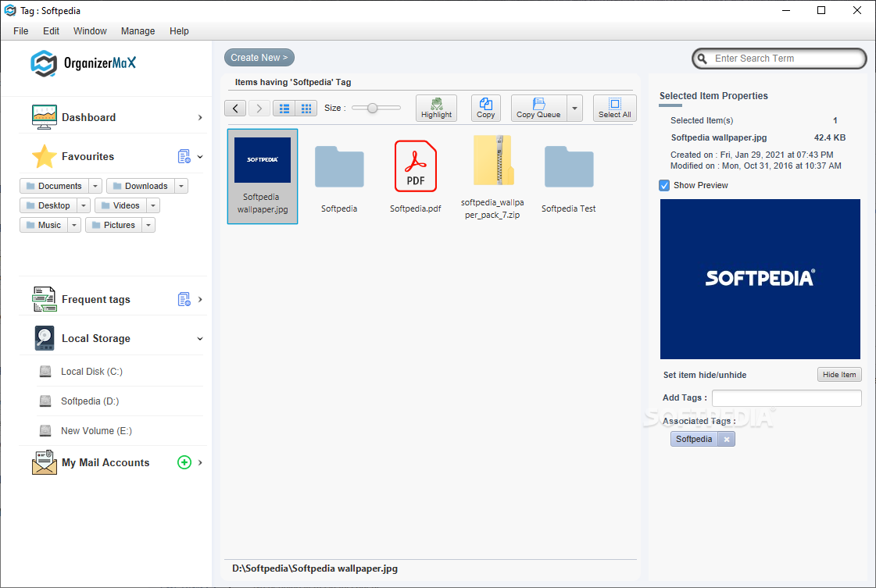
Task: Click the Copy toolbar button
Action: 485,108
